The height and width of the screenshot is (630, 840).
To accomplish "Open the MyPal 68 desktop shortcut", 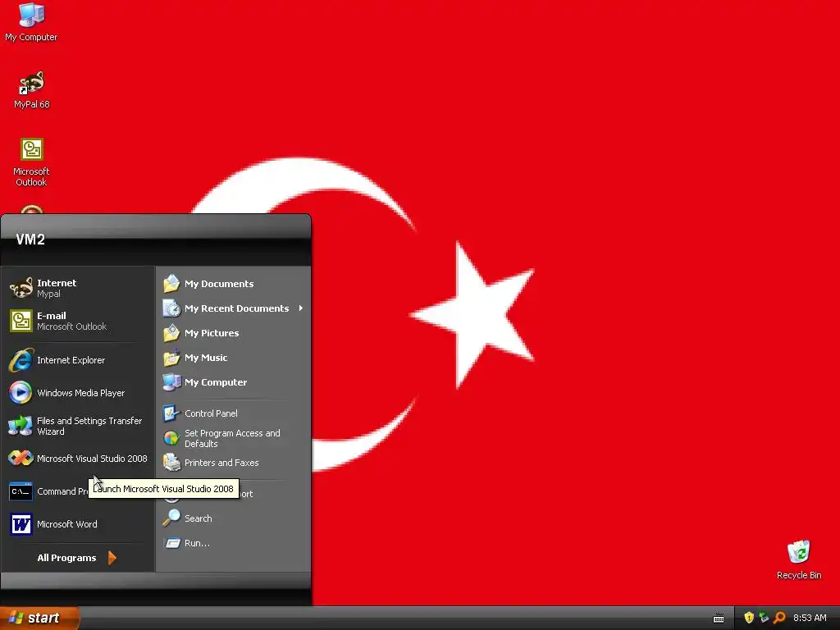I will (x=32, y=90).
